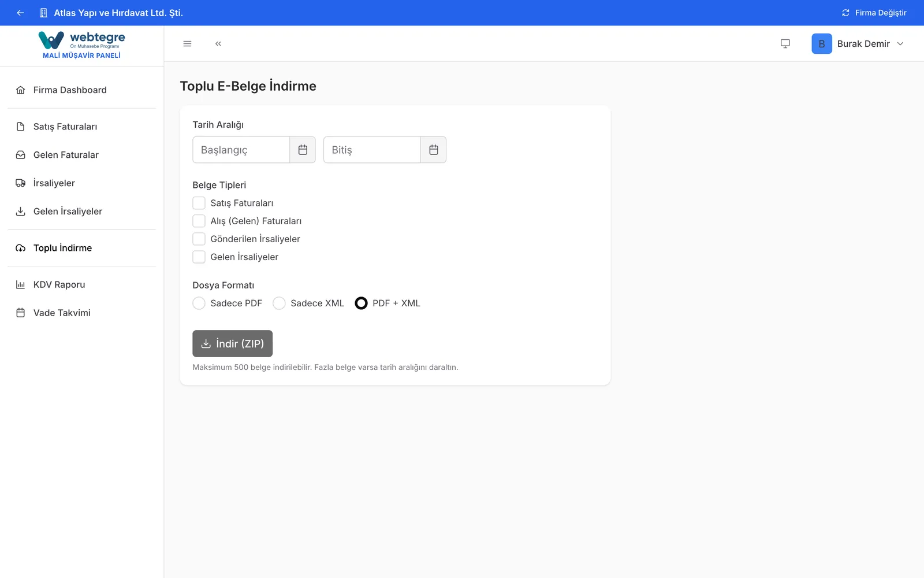This screenshot has width=924, height=578.
Task: Navigate to İrsaliyeler in sidebar
Action: coord(82,183)
